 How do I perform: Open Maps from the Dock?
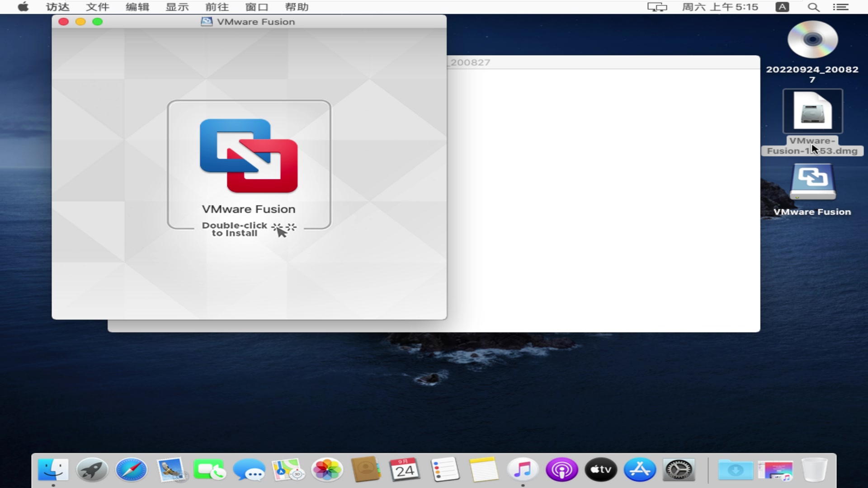(x=288, y=469)
